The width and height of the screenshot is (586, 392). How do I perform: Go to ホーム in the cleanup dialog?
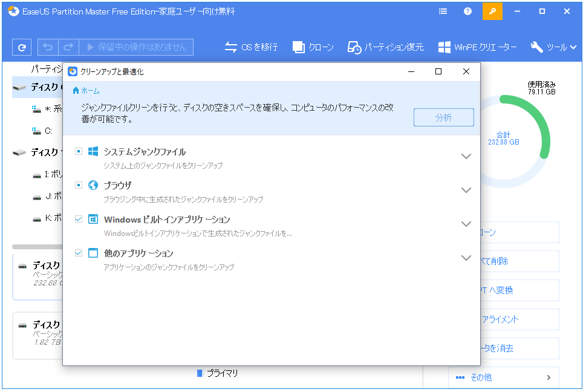point(86,90)
